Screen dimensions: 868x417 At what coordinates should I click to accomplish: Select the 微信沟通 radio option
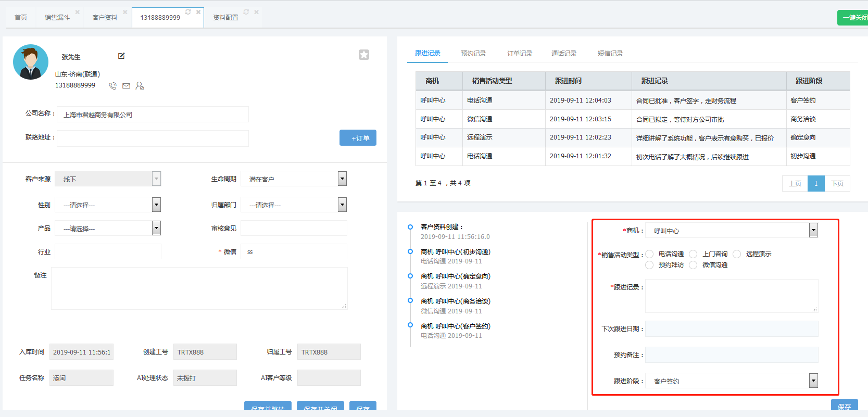(693, 265)
